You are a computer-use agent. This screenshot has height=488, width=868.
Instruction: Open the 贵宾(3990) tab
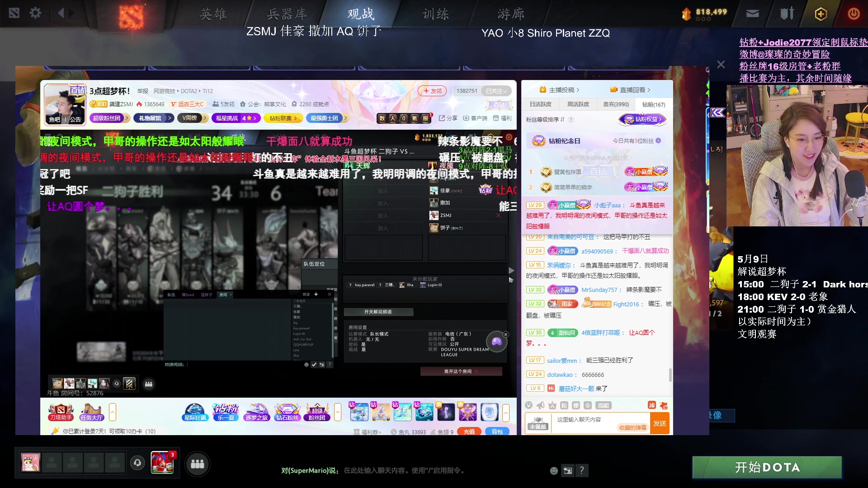(616, 104)
